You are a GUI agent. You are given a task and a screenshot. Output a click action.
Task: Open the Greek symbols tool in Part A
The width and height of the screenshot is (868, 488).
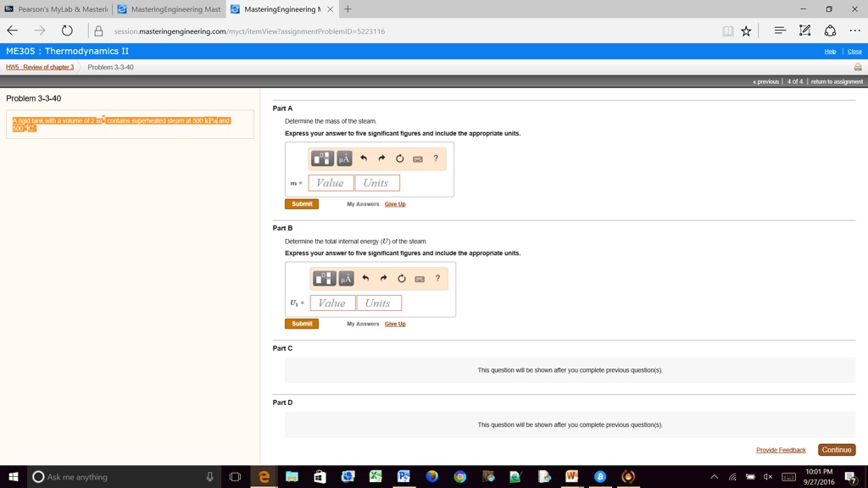click(343, 158)
